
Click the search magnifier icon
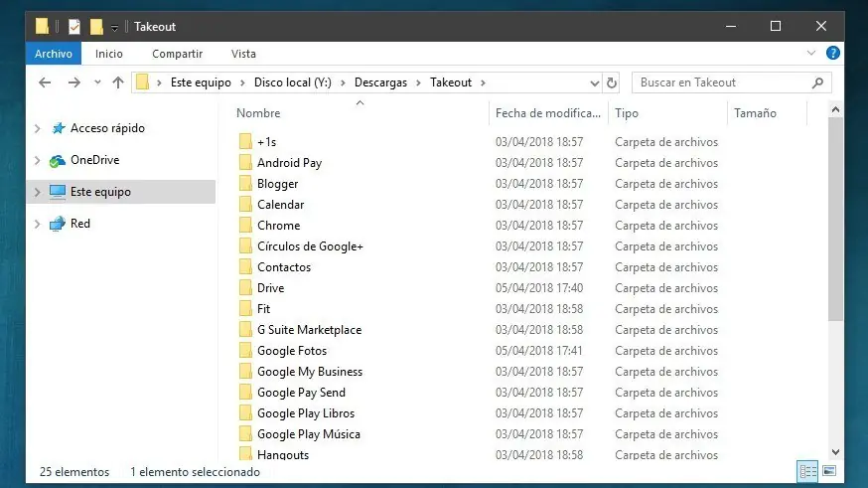pyautogui.click(x=817, y=82)
